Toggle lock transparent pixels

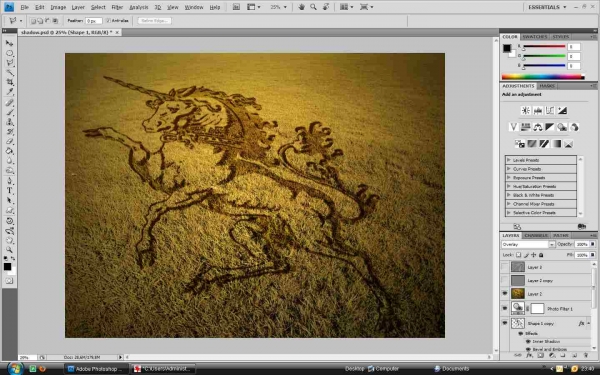point(518,255)
